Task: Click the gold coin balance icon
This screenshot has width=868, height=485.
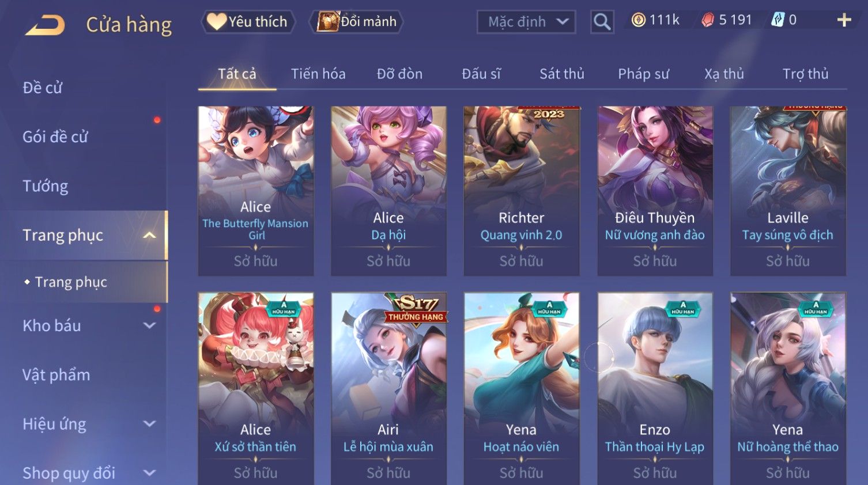Action: click(x=638, y=20)
